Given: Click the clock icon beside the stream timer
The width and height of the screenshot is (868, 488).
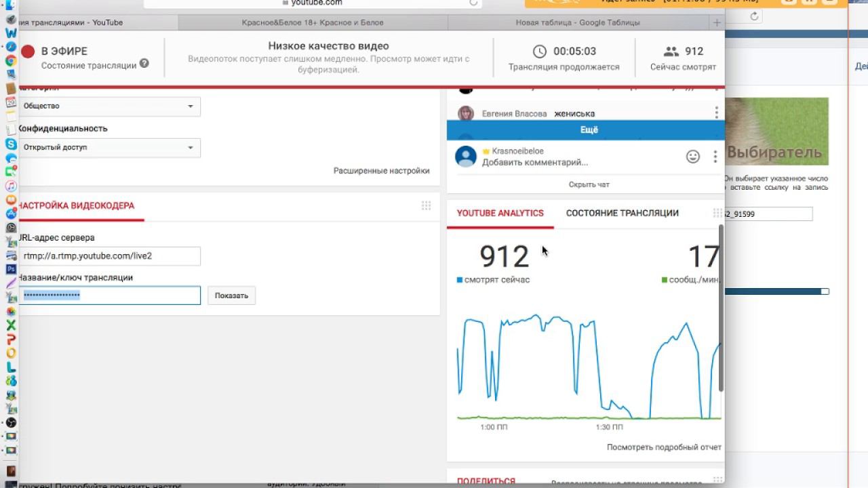Looking at the screenshot, I should [540, 51].
